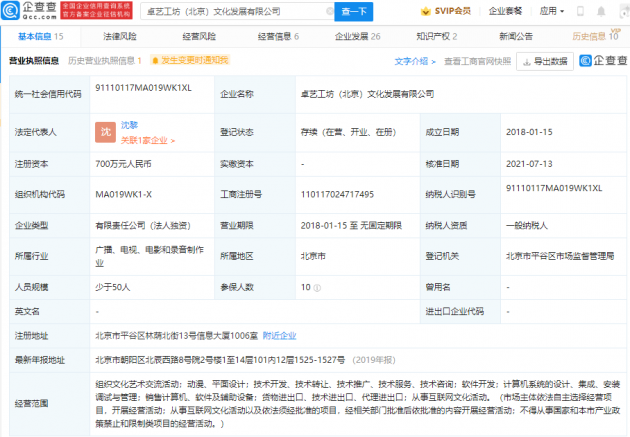Click 查看工商官网快照 link

click(477, 61)
